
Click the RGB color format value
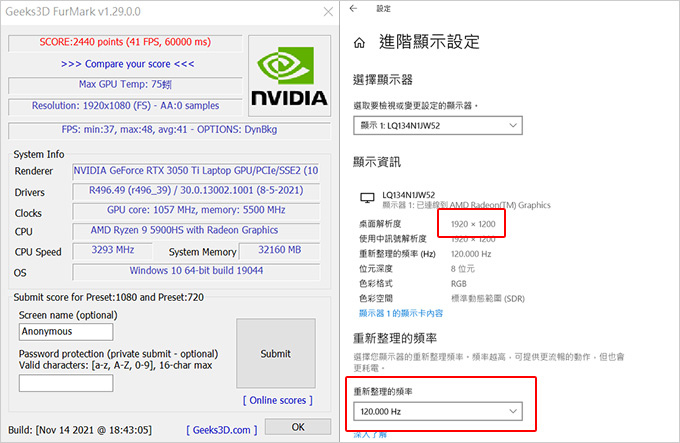point(459,284)
